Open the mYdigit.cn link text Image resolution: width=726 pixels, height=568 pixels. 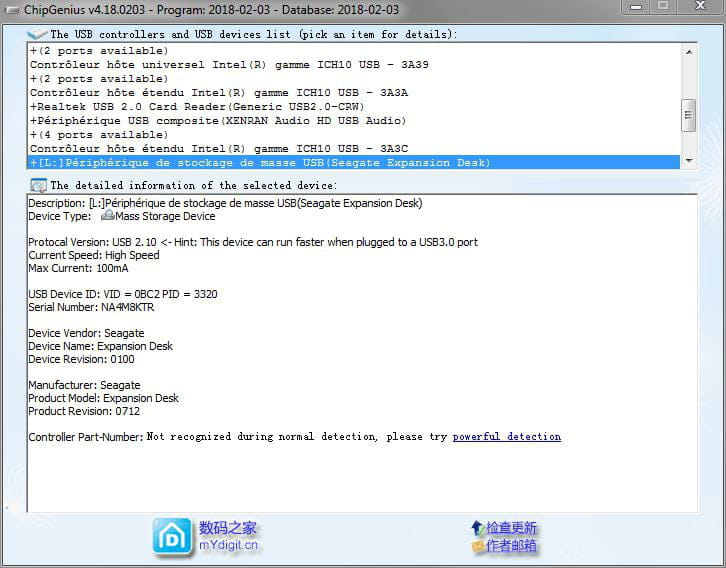(228, 545)
